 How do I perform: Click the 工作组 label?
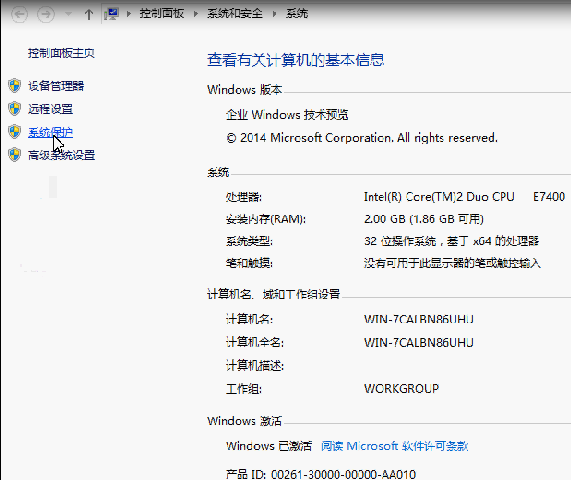244,389
